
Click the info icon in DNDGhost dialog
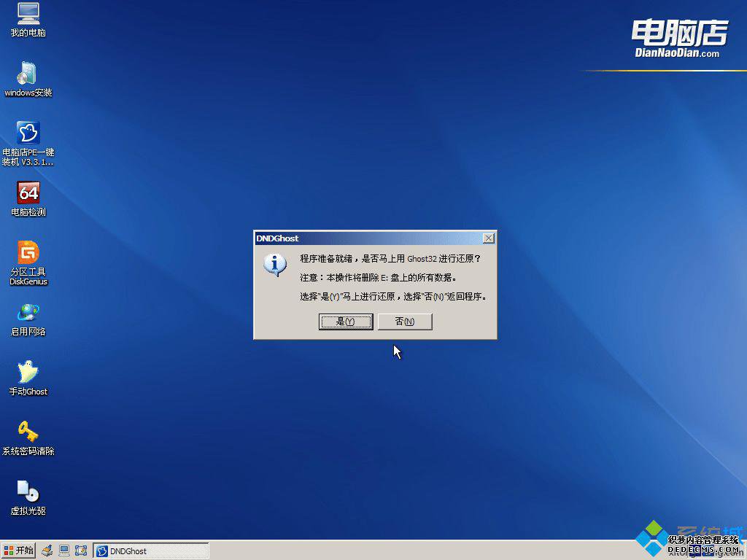275,265
